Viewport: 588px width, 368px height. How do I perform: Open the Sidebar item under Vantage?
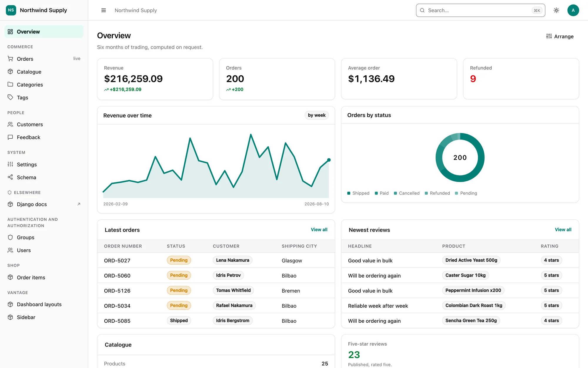click(x=44, y=317)
